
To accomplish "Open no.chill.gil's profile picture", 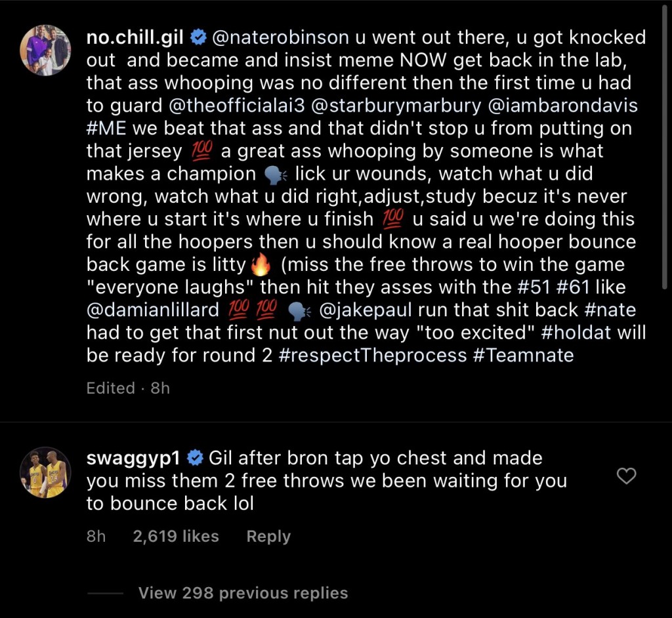I will pos(45,51).
